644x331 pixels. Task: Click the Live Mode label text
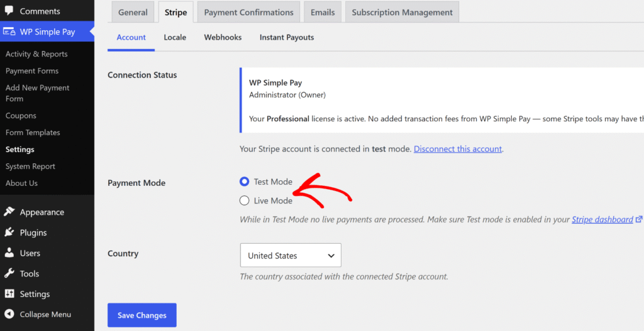click(273, 200)
